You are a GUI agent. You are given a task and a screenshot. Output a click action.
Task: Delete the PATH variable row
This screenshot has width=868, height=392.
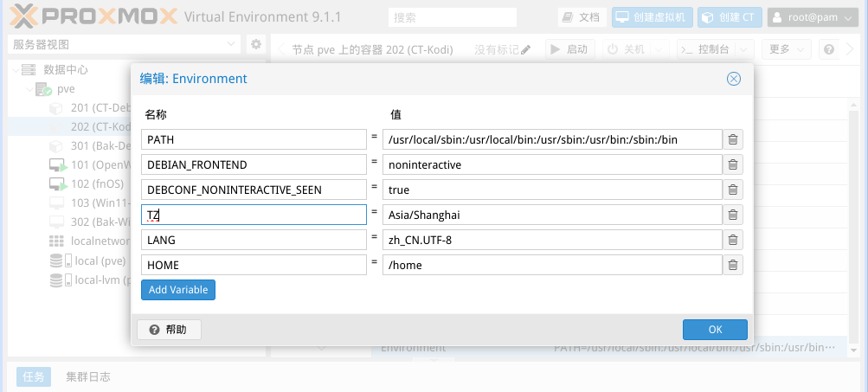click(x=732, y=139)
